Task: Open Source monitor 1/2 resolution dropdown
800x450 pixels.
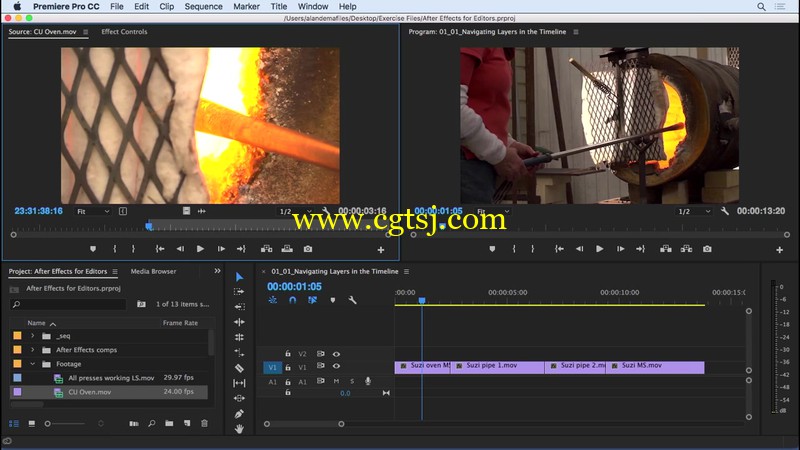Action: tap(295, 211)
